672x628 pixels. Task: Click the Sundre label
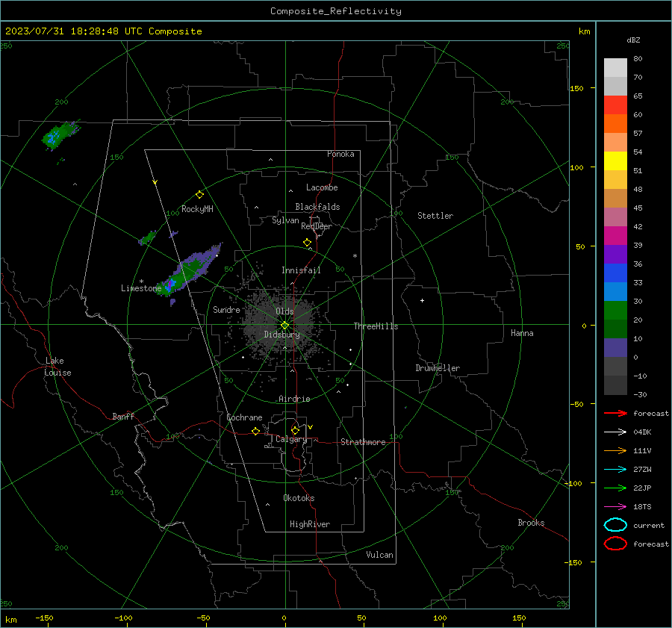click(226, 309)
